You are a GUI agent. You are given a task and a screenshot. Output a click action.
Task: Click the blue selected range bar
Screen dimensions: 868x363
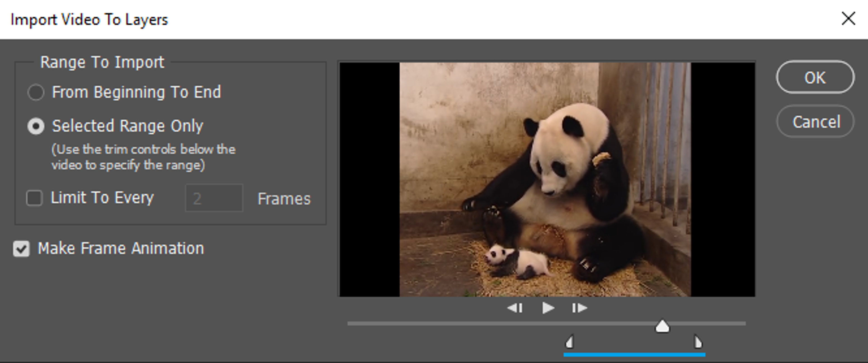click(x=634, y=355)
